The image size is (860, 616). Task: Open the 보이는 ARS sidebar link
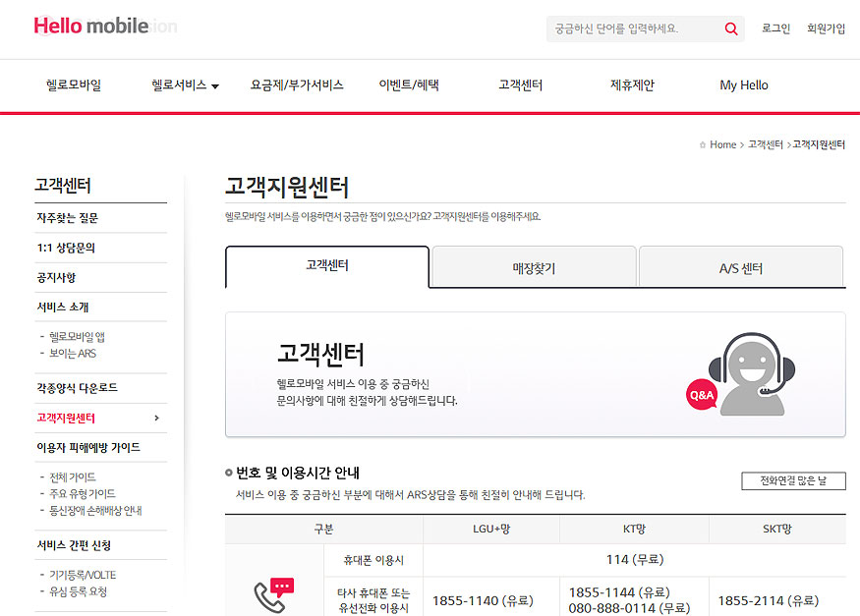73,354
